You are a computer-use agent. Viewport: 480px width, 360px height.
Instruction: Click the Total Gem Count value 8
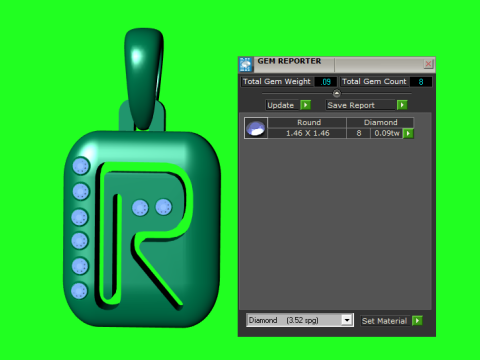coord(421,82)
